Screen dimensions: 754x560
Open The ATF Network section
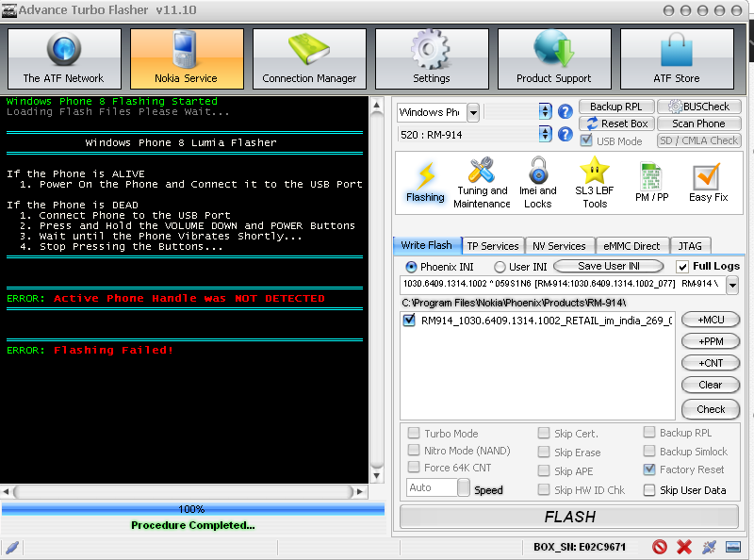point(64,58)
